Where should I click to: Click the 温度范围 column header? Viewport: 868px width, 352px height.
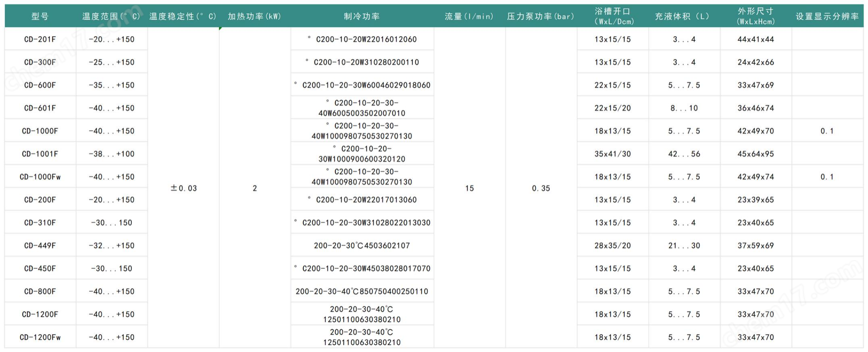pyautogui.click(x=111, y=17)
